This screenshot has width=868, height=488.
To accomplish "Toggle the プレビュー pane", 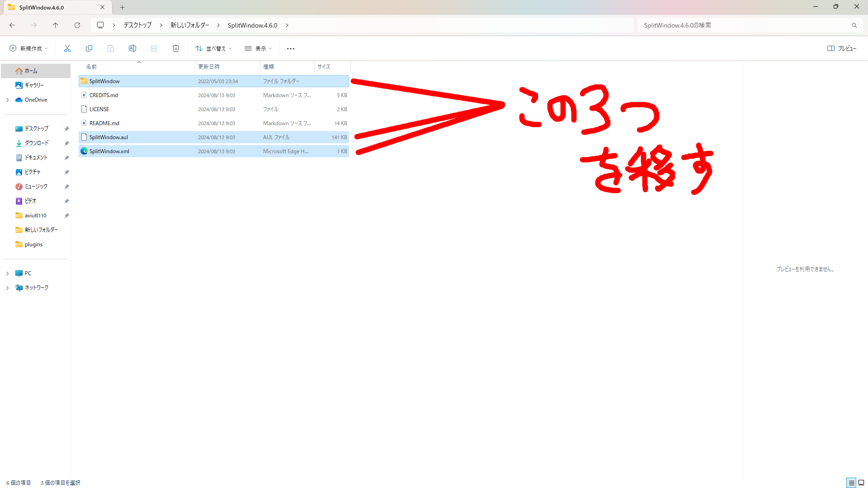I will point(842,48).
